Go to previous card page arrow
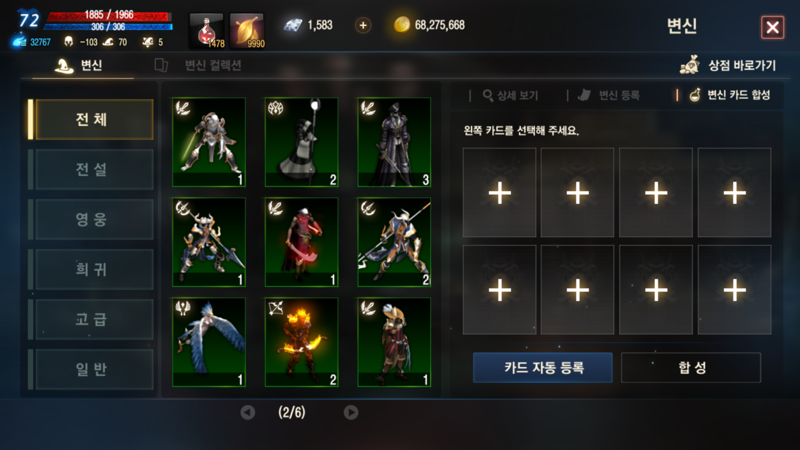Image resolution: width=800 pixels, height=450 pixels. point(248,412)
